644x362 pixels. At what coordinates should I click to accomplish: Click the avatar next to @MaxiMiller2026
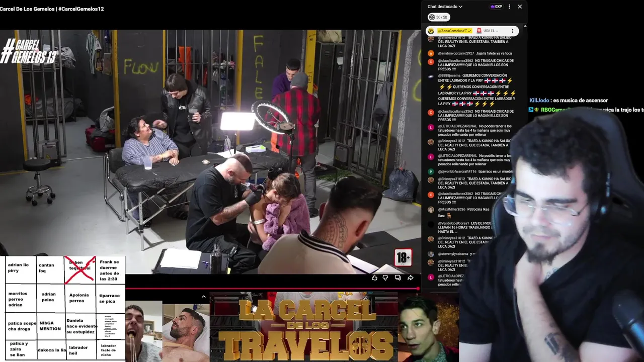coord(431,209)
